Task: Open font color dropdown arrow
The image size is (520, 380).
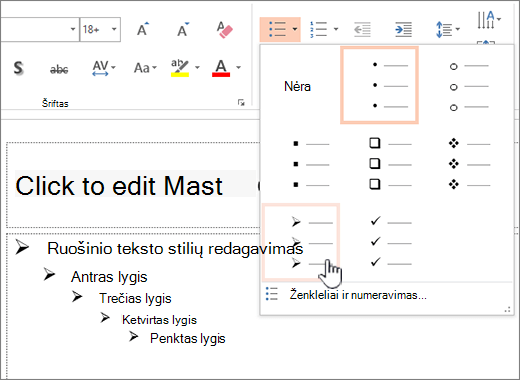Action: pos(238,68)
